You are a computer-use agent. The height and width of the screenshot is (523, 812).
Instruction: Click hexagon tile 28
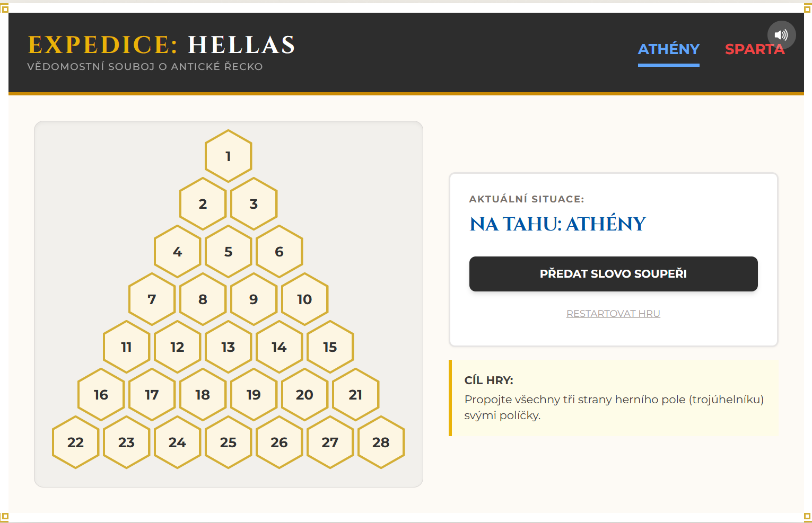[x=381, y=442]
